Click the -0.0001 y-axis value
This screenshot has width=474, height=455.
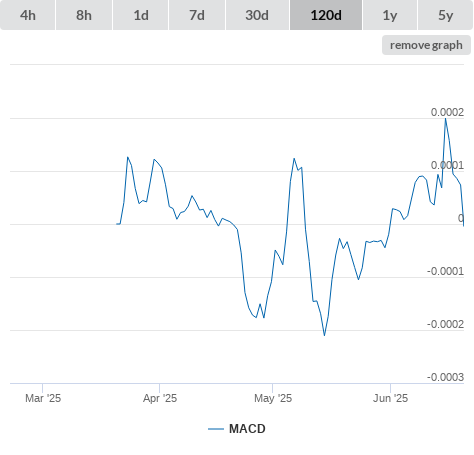[x=445, y=271]
